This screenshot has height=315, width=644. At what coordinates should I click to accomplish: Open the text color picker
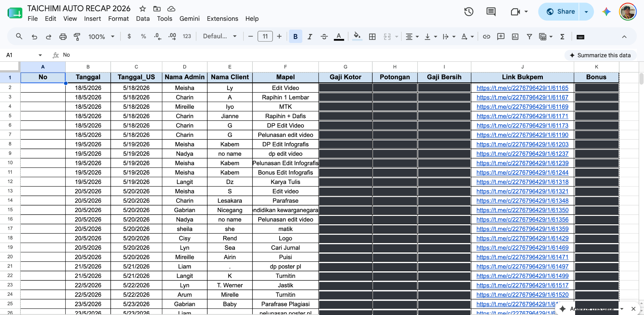click(x=339, y=37)
